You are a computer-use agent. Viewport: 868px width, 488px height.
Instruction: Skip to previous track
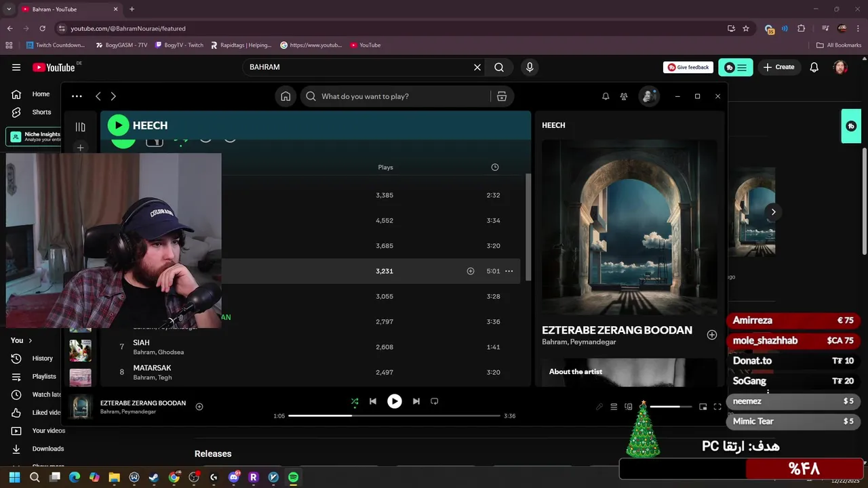pyautogui.click(x=372, y=401)
